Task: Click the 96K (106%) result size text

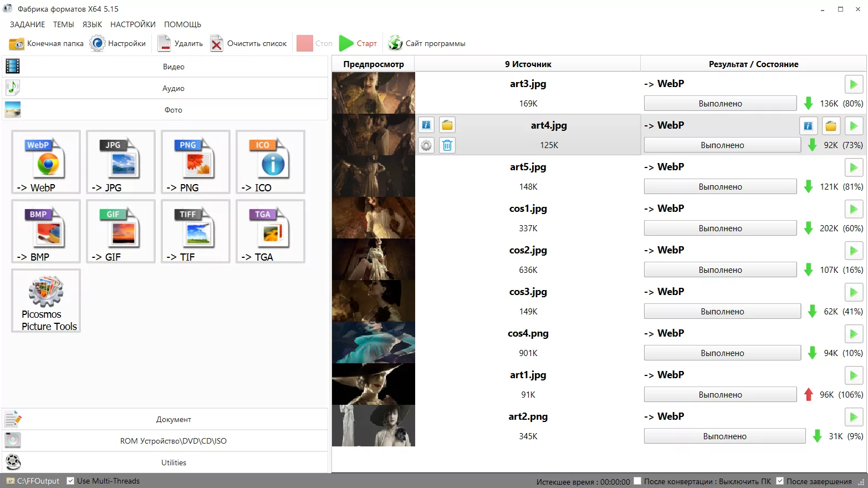Action: click(x=841, y=395)
